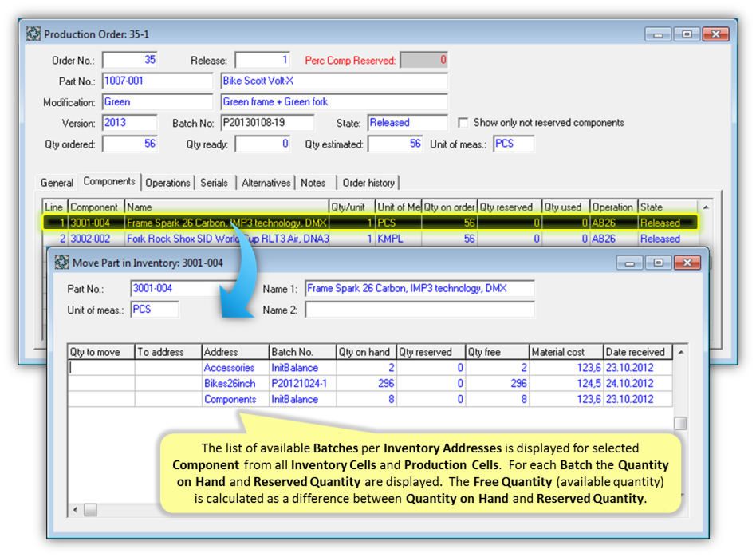This screenshot has height=557, width=756.
Task: Close the Production Order window
Action: click(715, 34)
